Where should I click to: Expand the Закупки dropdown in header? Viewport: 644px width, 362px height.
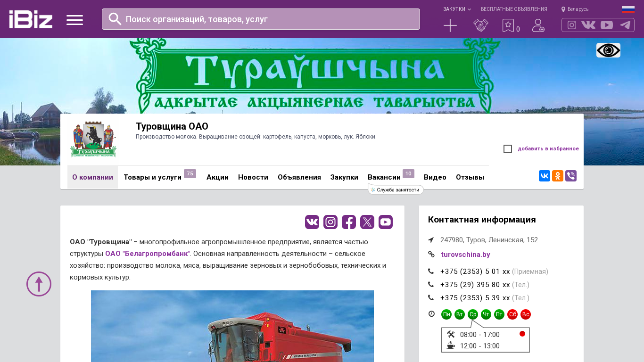point(457,9)
